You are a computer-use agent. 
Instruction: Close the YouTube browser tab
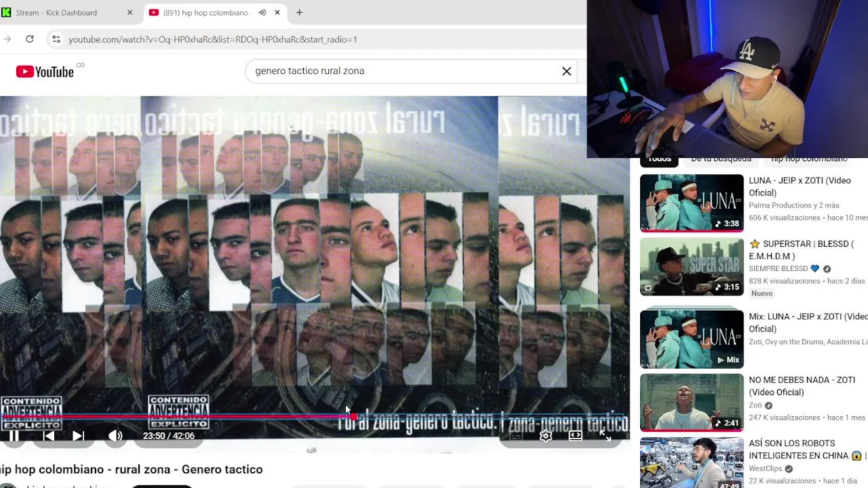277,12
